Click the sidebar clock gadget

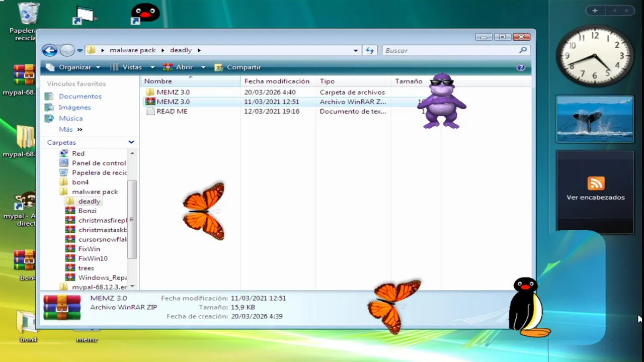coord(595,56)
